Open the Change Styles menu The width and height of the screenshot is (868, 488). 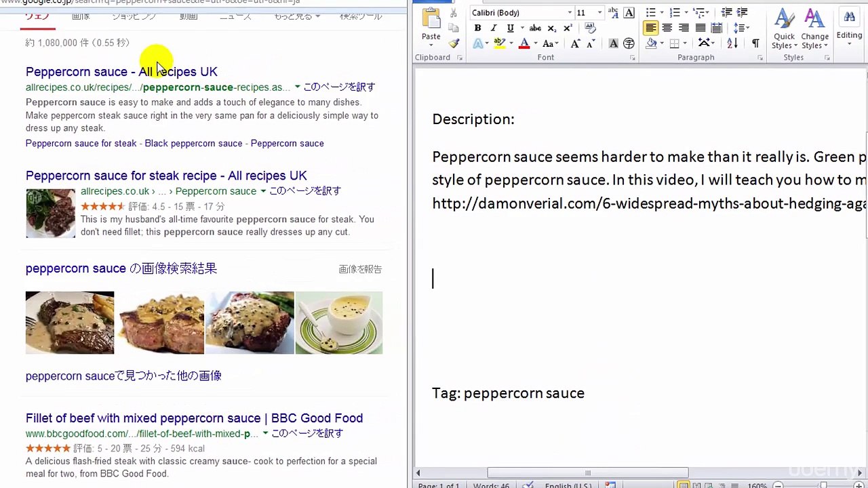click(x=814, y=28)
